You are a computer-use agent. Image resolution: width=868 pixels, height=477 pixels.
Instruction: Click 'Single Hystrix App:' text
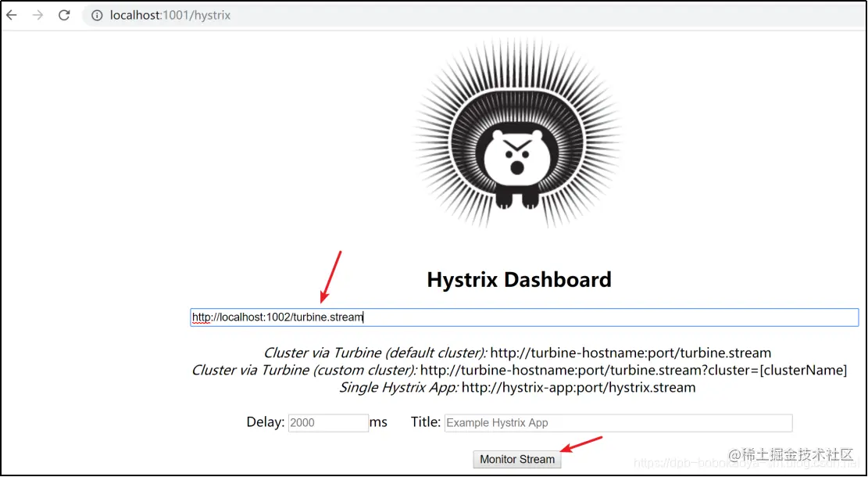point(399,387)
